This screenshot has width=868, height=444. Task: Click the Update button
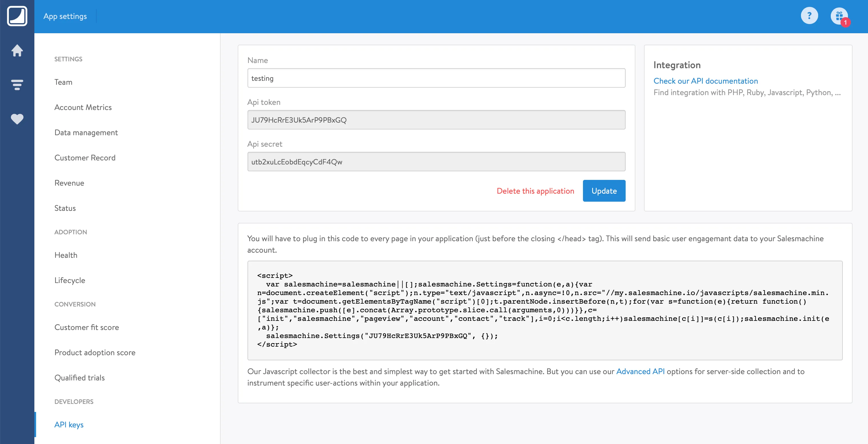604,191
